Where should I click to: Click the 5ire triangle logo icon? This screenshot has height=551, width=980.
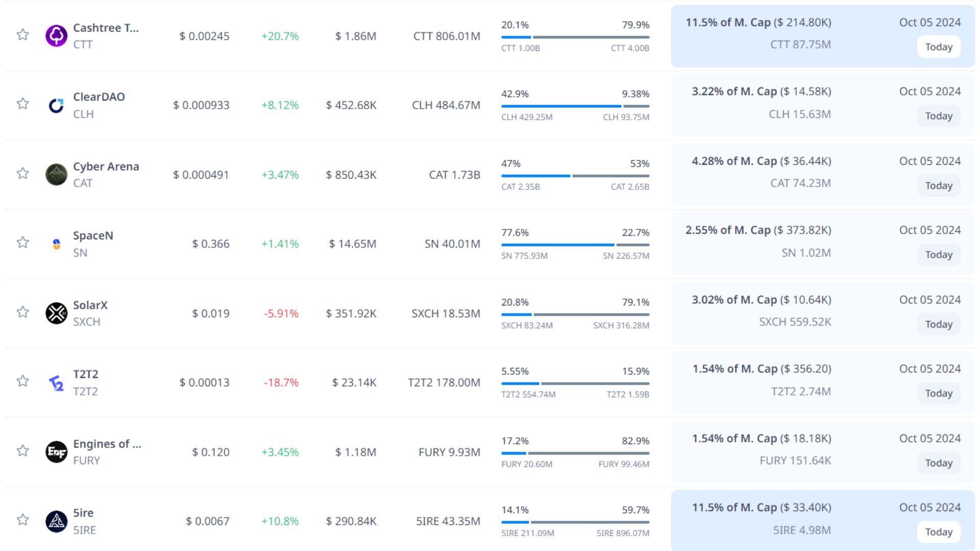(x=56, y=521)
